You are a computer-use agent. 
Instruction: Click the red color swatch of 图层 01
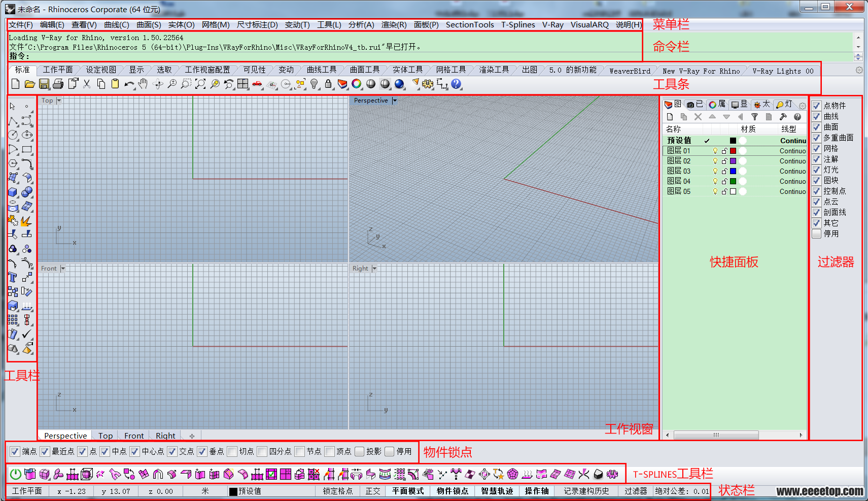click(x=733, y=151)
